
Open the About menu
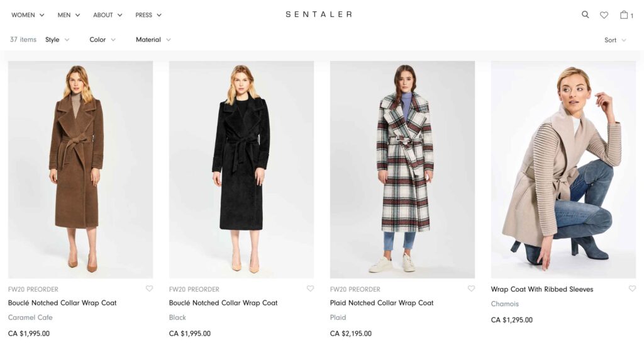click(x=108, y=15)
